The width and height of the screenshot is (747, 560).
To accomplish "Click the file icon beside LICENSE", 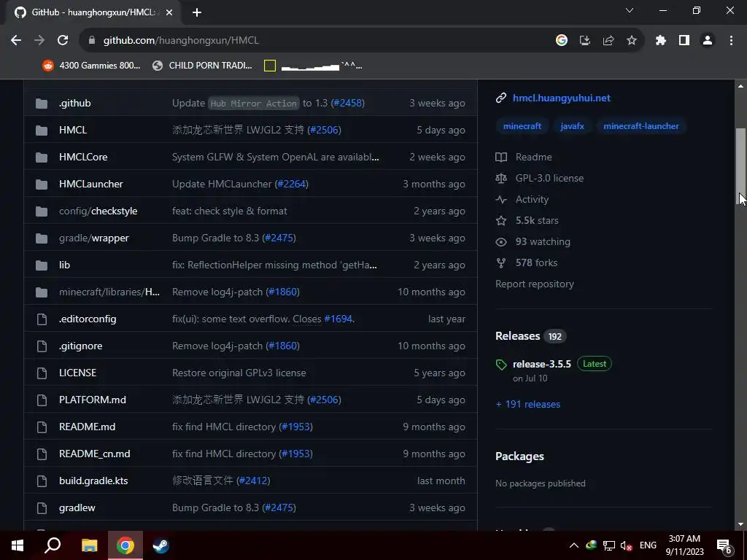I will 42,373.
